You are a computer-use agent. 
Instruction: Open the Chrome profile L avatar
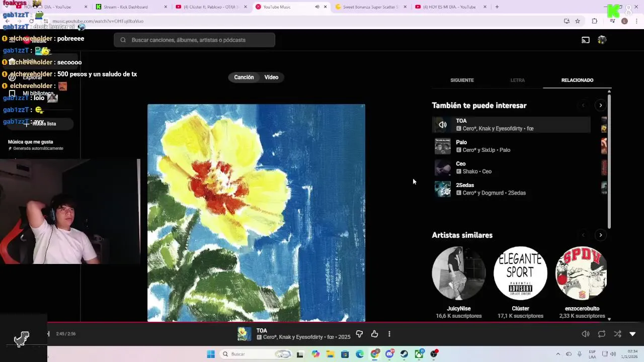coord(624,21)
